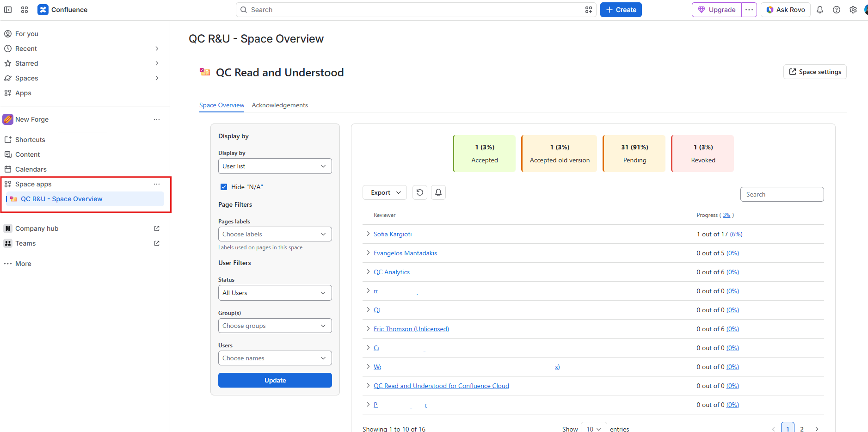The height and width of the screenshot is (432, 868).
Task: Click the Confluence logo icon
Action: tap(43, 10)
